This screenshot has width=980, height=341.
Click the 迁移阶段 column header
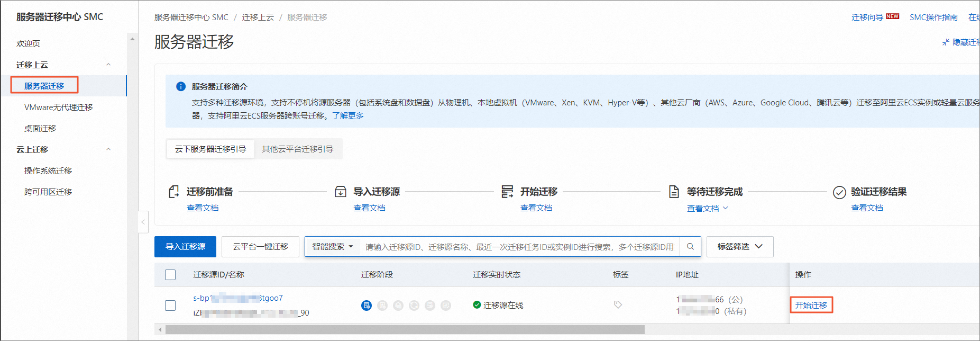pyautogui.click(x=377, y=275)
